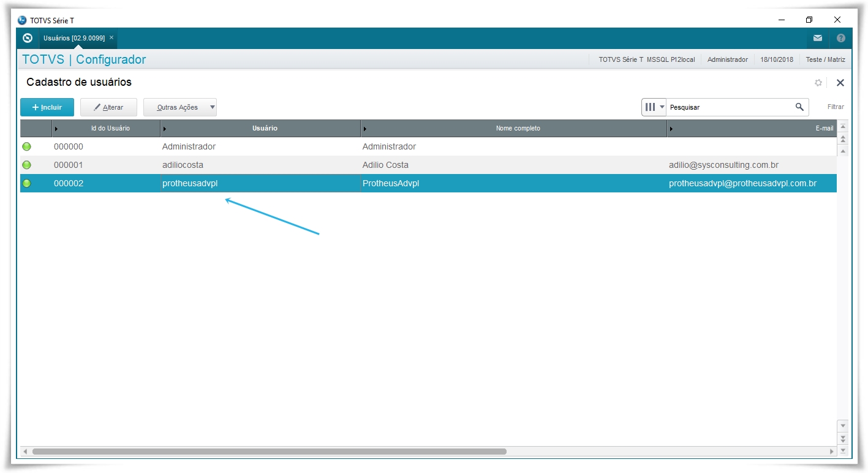Screen dimensions: 868x473
Task: Click ProtheusAdvpl full name cell
Action: tap(391, 183)
